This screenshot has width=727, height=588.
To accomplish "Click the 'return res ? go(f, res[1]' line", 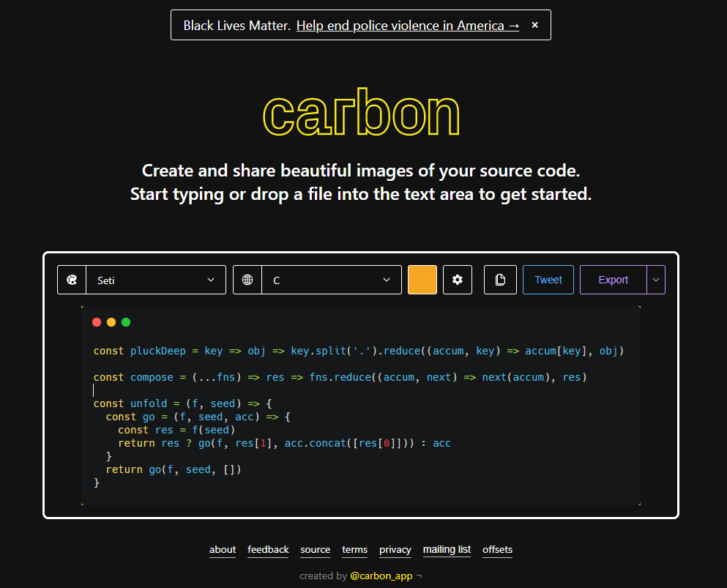I will pos(284,443).
